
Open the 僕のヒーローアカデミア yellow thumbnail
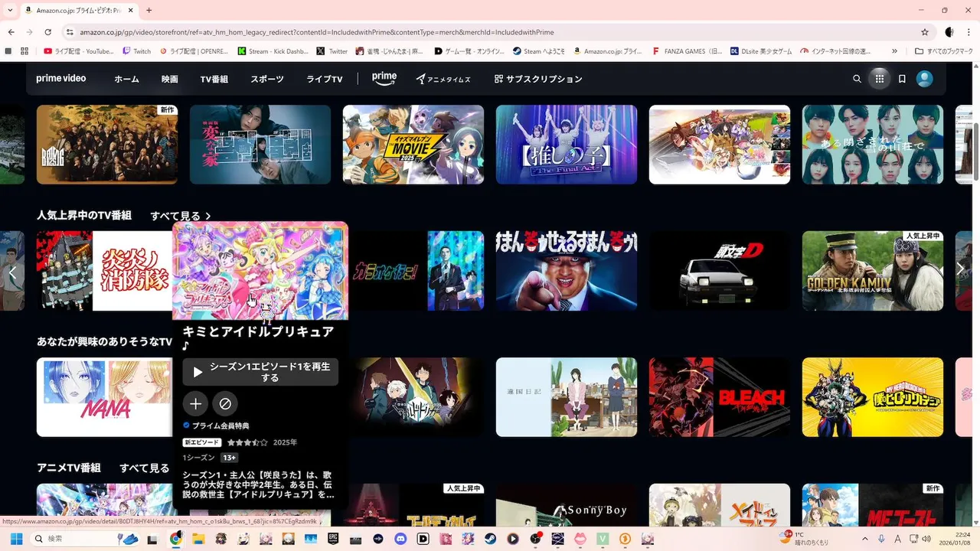point(873,397)
